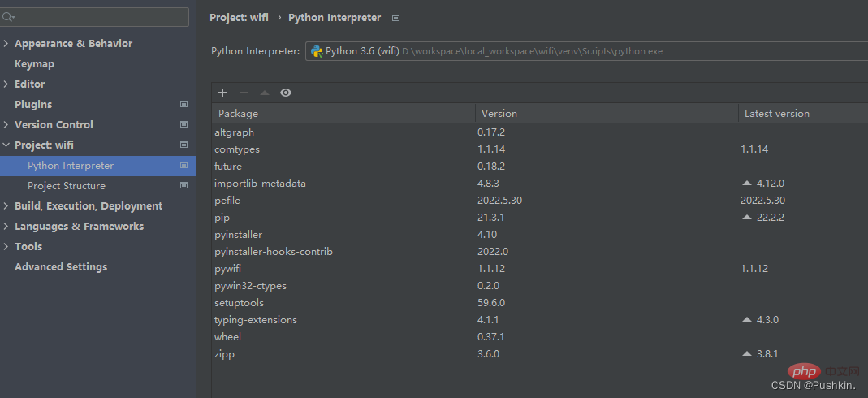Click version 0.17.2 of altgraph
This screenshot has width=868, height=398.
[x=491, y=132]
